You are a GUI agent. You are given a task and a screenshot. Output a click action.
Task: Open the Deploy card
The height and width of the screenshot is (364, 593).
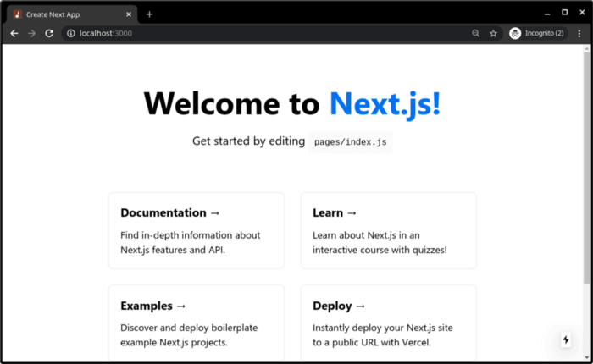(388, 323)
